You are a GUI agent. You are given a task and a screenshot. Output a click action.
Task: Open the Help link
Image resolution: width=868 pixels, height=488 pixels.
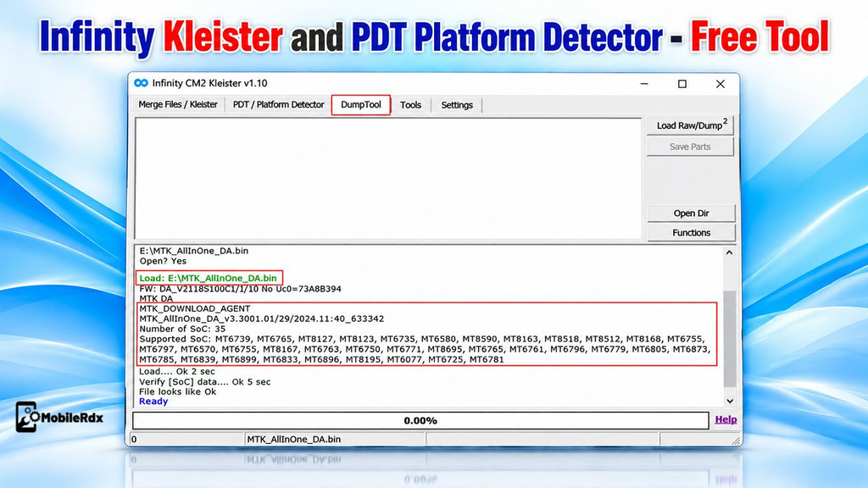tap(726, 419)
